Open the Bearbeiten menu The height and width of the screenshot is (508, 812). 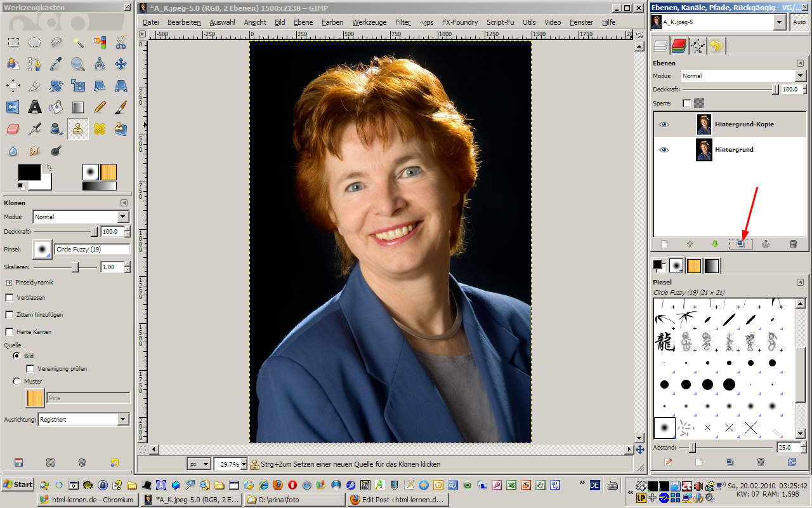coord(184,22)
